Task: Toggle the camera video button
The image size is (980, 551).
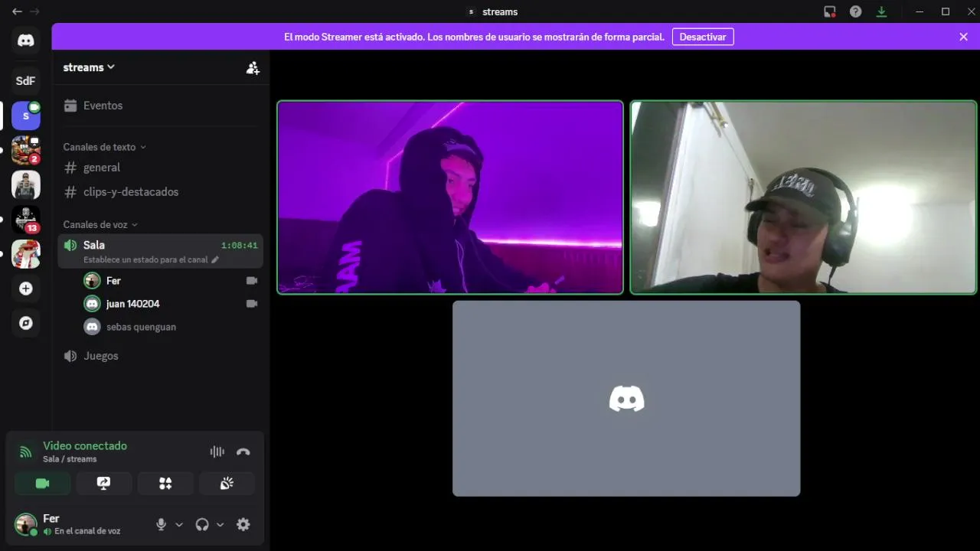Action: tap(42, 484)
